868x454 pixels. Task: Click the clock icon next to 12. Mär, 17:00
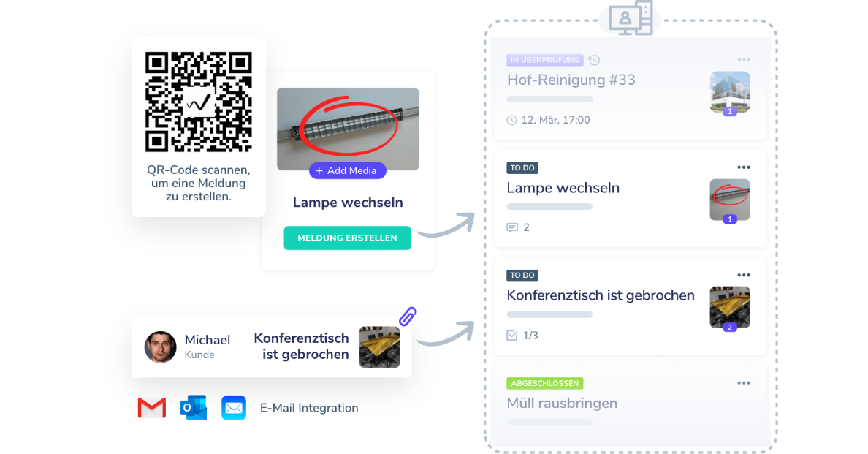click(x=511, y=120)
